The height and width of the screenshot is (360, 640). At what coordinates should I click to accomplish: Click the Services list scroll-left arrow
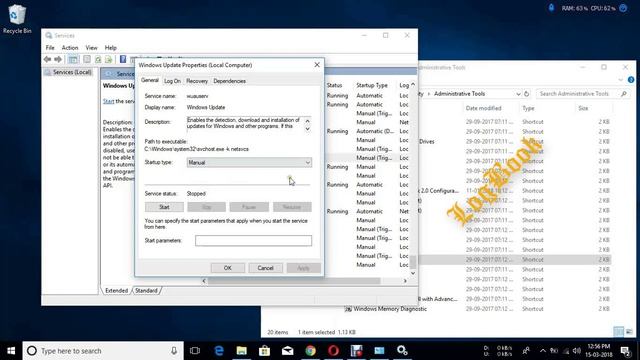pyautogui.click(x=204, y=281)
